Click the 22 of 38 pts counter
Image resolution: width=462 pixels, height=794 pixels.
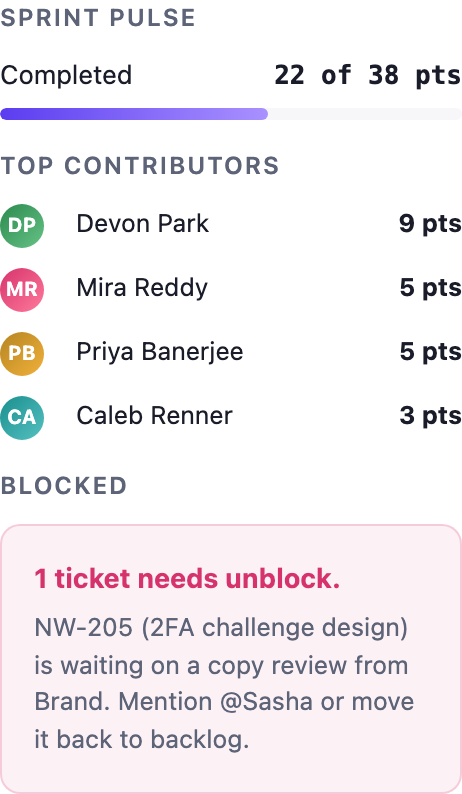[x=368, y=75]
